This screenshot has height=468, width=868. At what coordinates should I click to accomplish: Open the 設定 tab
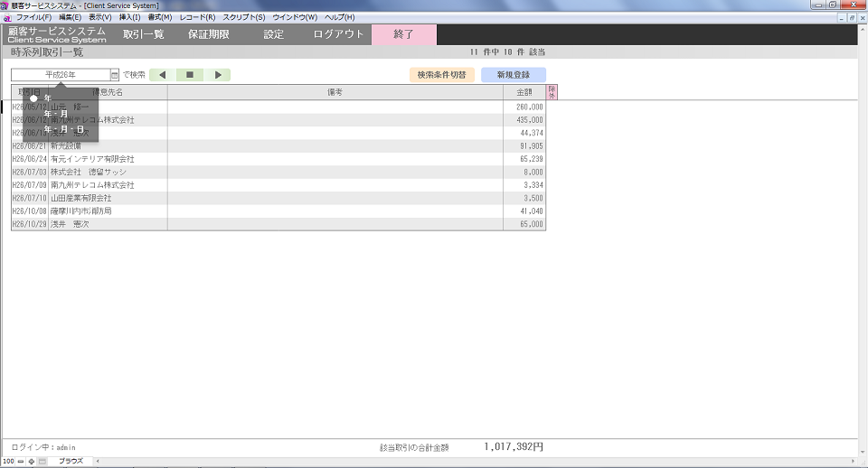(273, 34)
